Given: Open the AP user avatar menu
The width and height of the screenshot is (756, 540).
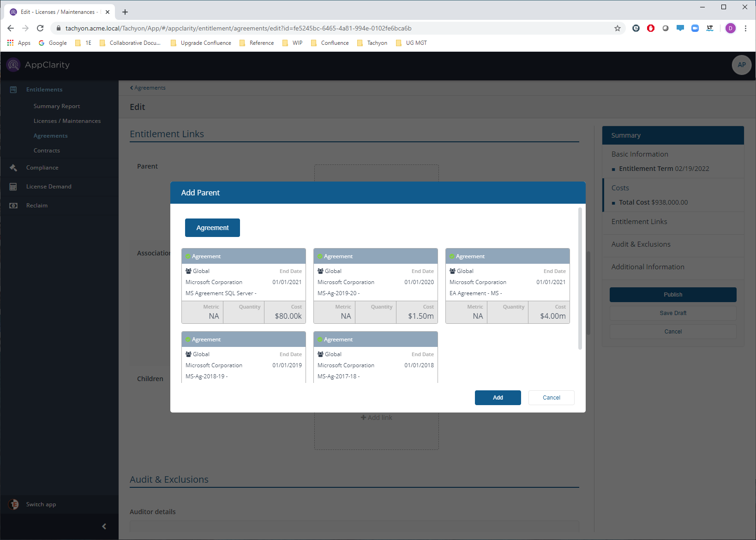Looking at the screenshot, I should point(741,65).
